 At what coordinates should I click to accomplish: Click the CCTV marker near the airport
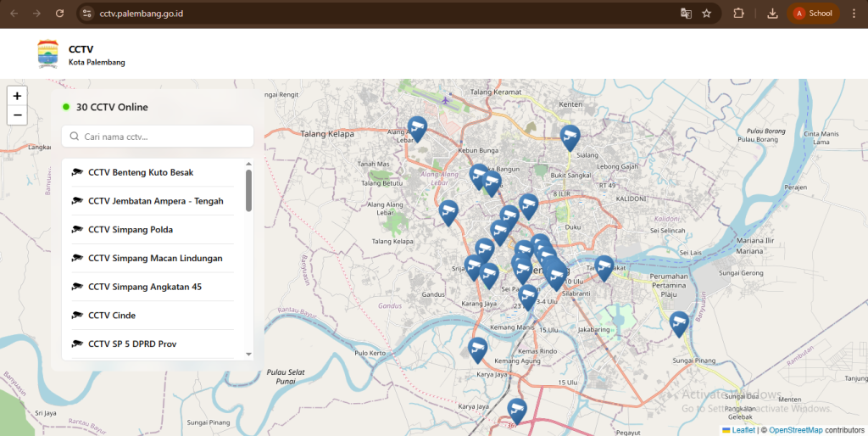tap(416, 128)
